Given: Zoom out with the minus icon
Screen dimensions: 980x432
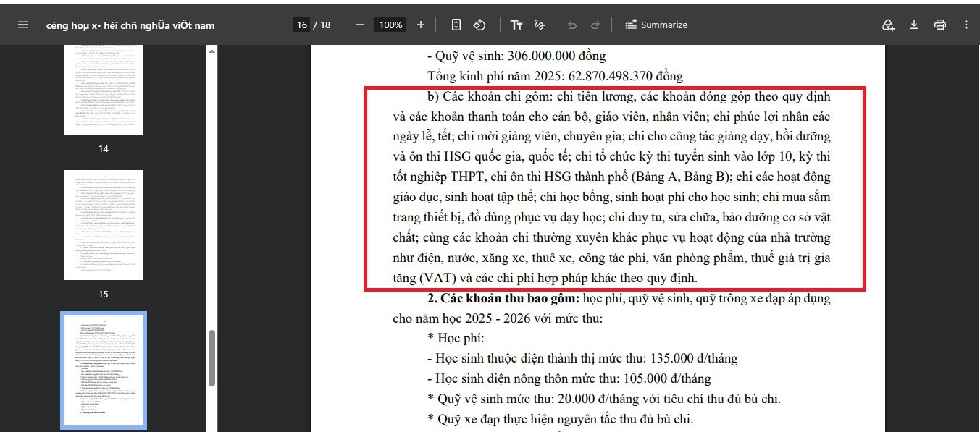Looking at the screenshot, I should [360, 25].
